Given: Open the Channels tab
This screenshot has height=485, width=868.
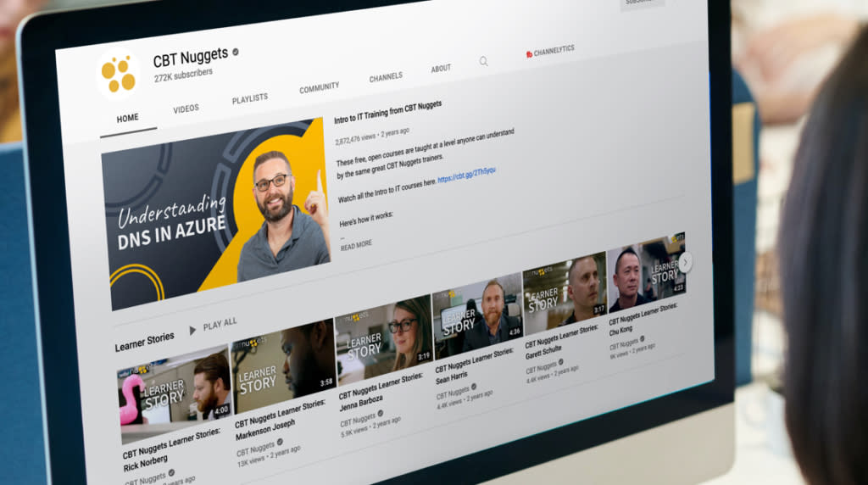Looking at the screenshot, I should [386, 77].
